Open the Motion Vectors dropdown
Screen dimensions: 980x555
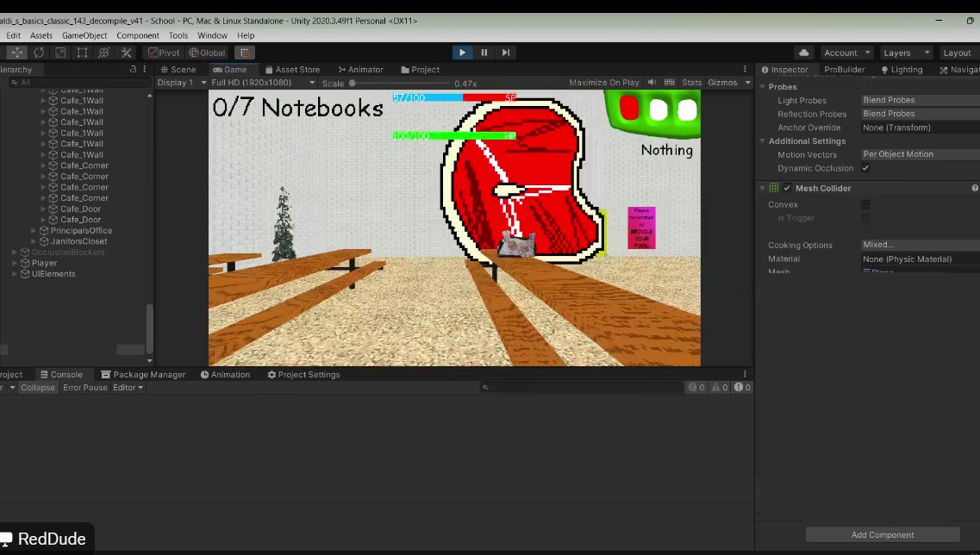tap(920, 154)
